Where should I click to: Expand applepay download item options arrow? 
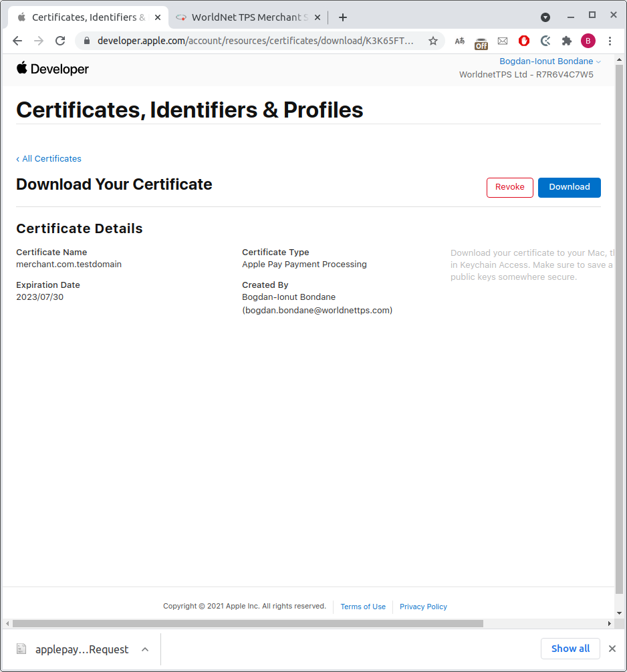[x=145, y=649]
